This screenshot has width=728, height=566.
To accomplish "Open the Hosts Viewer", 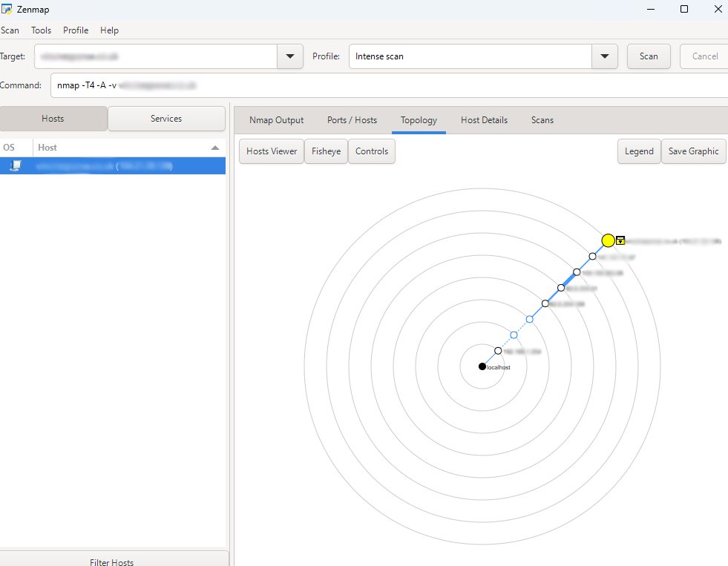I will click(272, 151).
